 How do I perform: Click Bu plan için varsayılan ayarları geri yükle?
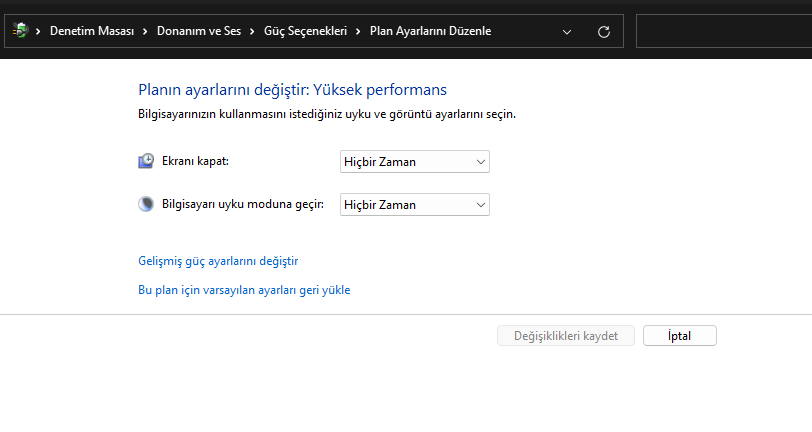(244, 290)
